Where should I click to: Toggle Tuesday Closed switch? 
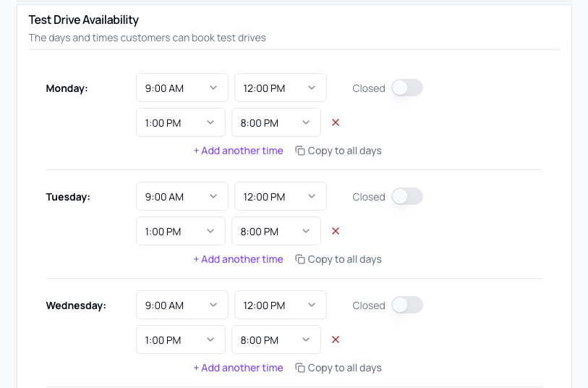[x=407, y=197]
